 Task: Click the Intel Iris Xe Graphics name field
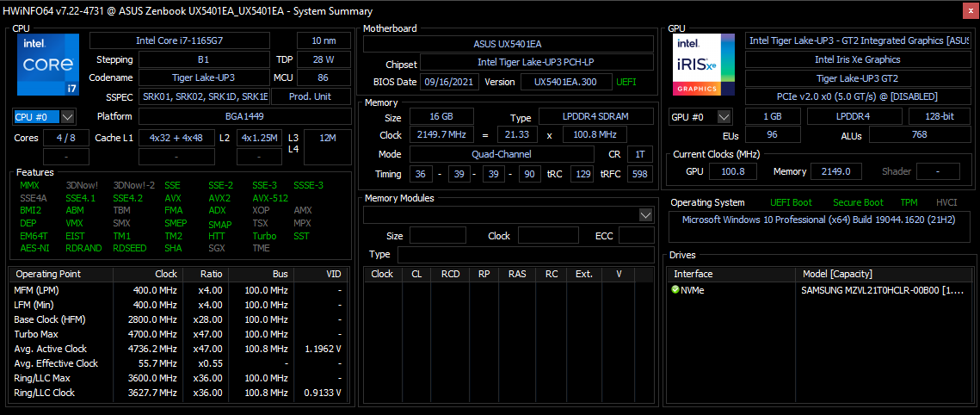pos(858,59)
